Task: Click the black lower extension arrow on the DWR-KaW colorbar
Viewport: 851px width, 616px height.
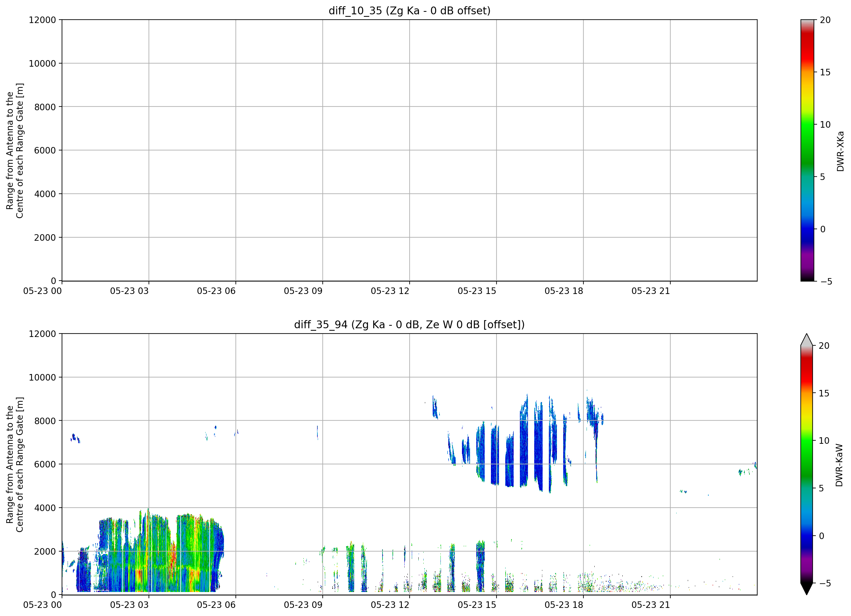Action: pyautogui.click(x=806, y=589)
